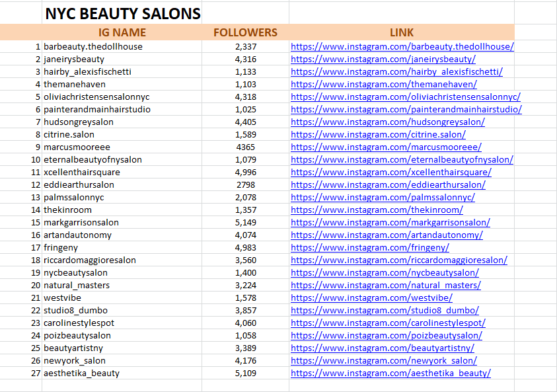Visit the beautyartistny Instagram link
This screenshot has width=557, height=392.
pos(382,348)
